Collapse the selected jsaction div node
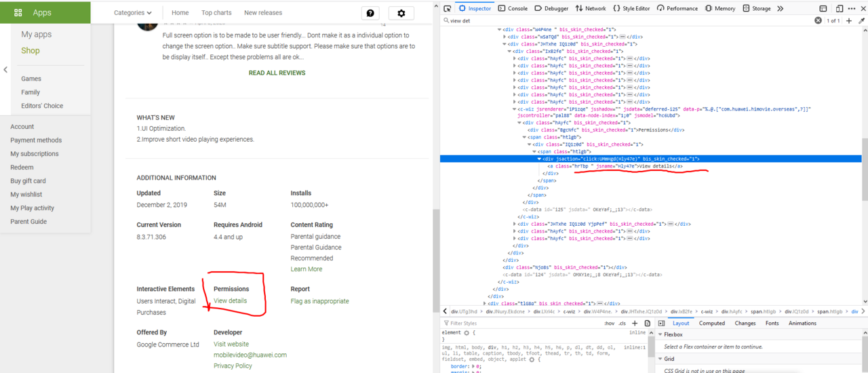The width and height of the screenshot is (868, 373). tap(540, 159)
